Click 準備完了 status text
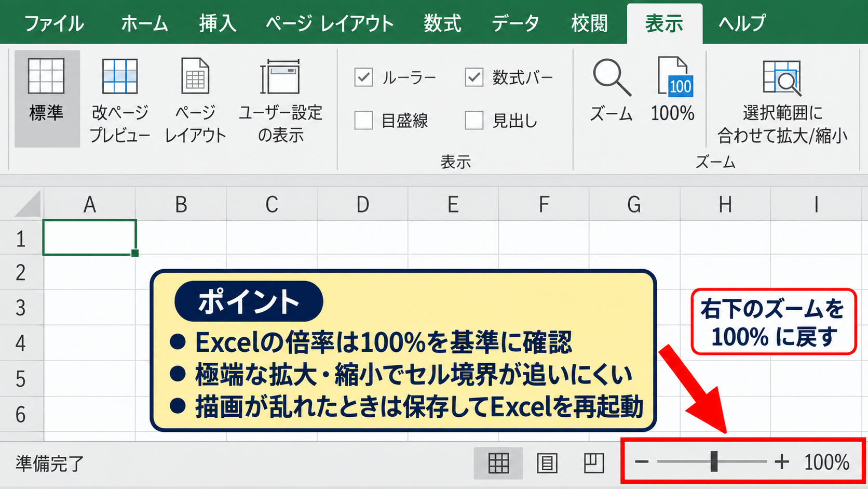This screenshot has height=489, width=868. [50, 463]
